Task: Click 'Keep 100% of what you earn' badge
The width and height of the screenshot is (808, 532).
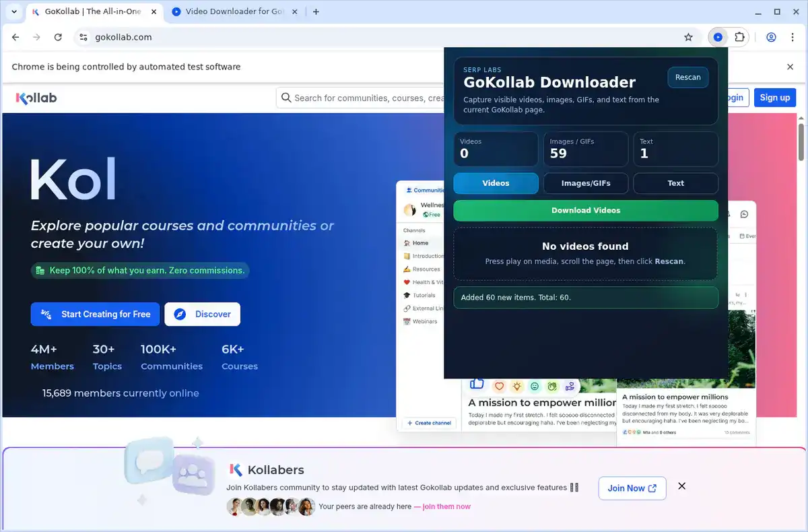Action: point(140,271)
